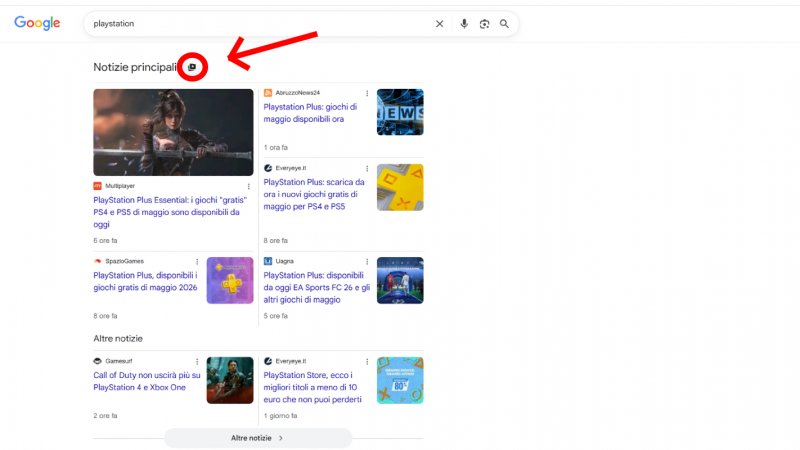Click the 'Altre notizie' section heading

click(x=118, y=338)
